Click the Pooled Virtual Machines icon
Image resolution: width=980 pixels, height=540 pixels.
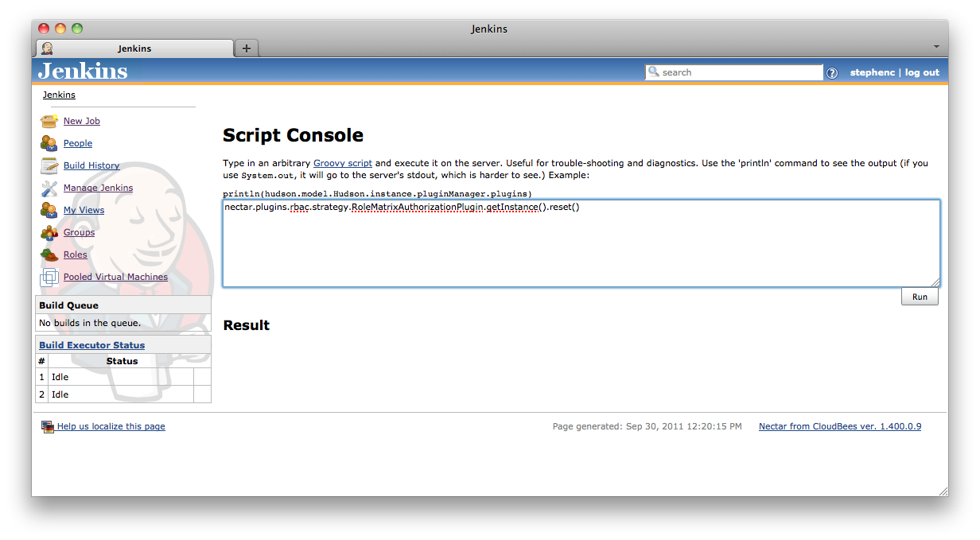(49, 277)
